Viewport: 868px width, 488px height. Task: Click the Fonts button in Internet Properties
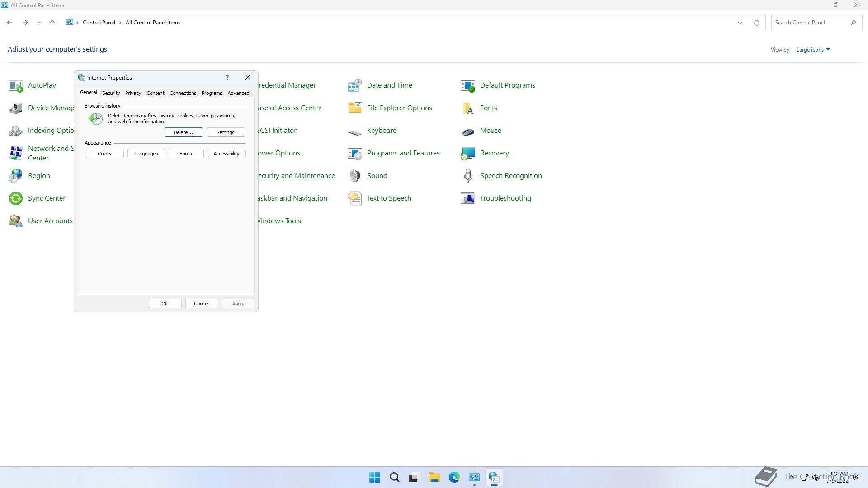point(186,154)
